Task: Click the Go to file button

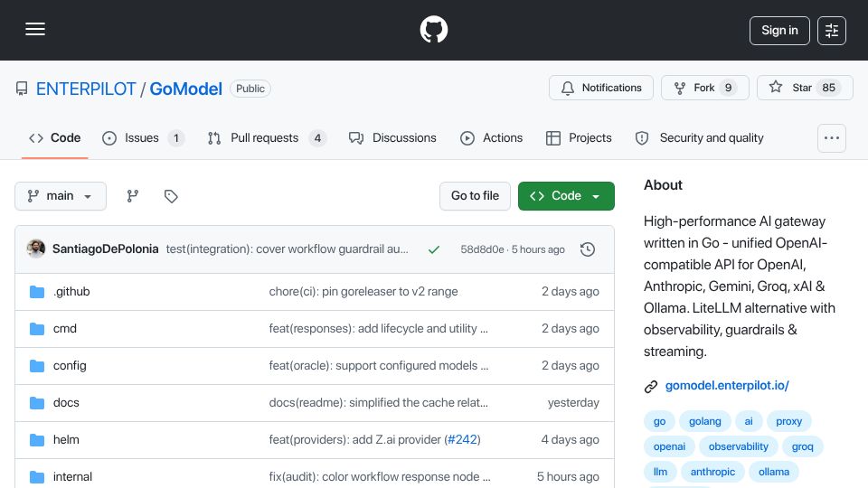Action: 475,196
